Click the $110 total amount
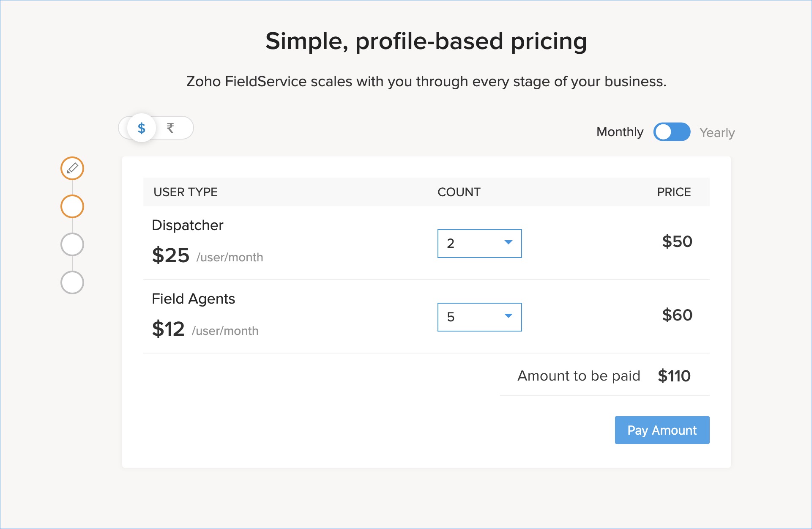812x529 pixels. [x=674, y=376]
